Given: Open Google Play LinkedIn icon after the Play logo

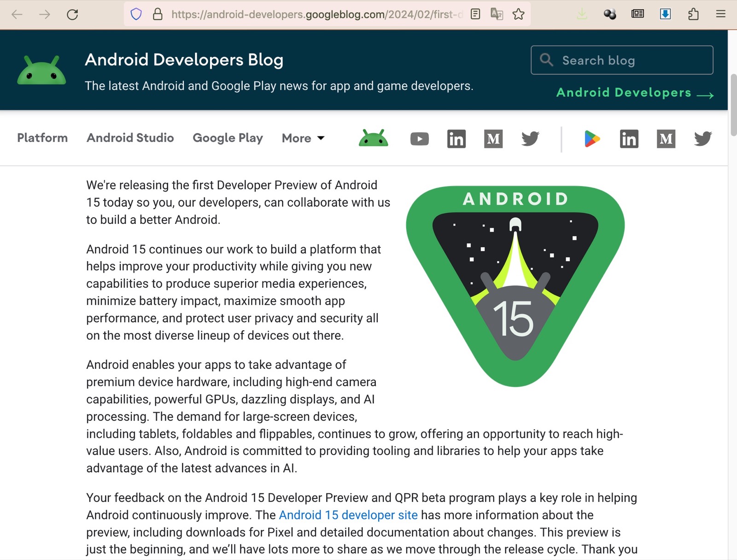Looking at the screenshot, I should [x=629, y=139].
